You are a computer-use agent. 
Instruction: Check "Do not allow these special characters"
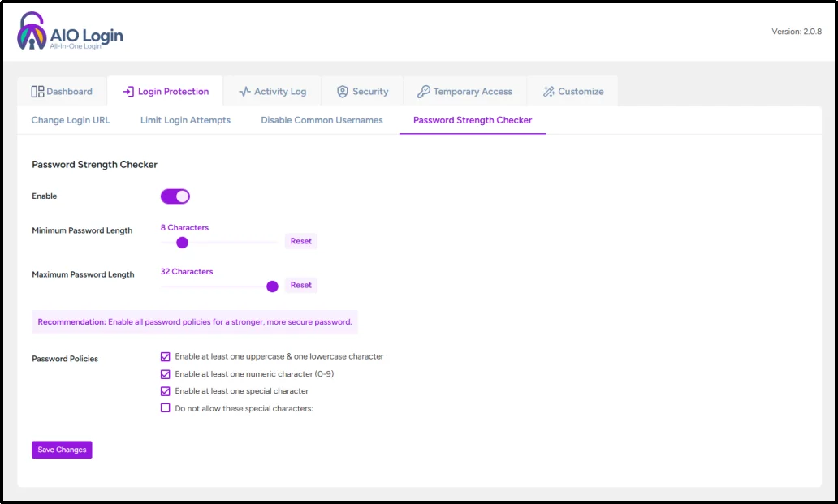[165, 407]
